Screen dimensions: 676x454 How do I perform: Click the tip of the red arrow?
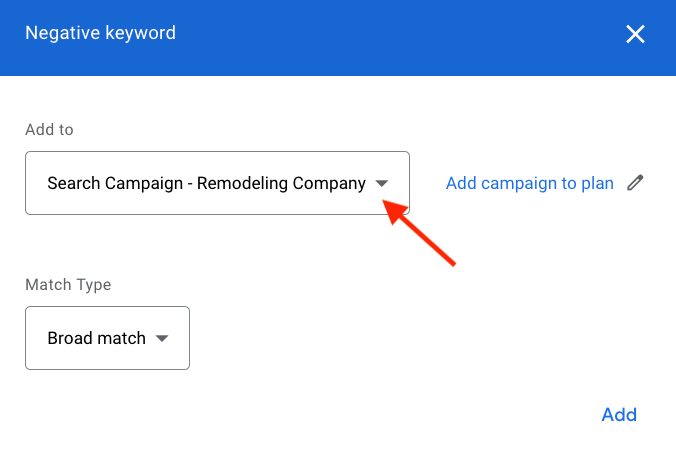point(388,203)
